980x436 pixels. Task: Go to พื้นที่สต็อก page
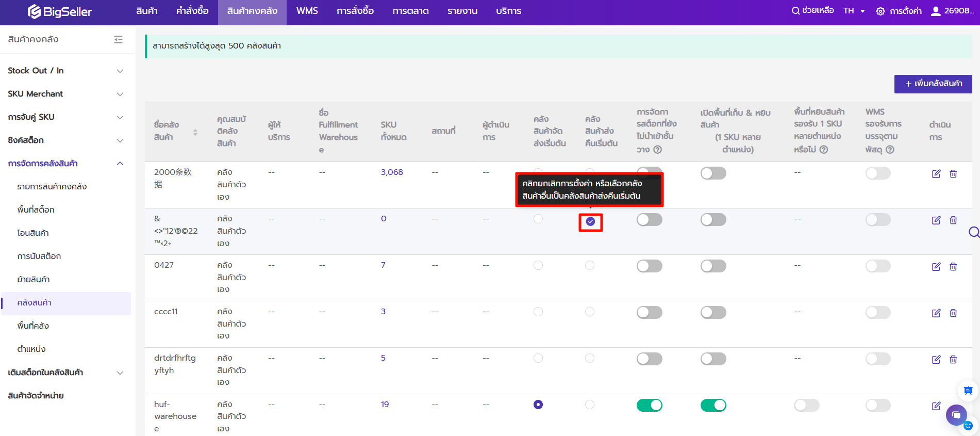36,210
